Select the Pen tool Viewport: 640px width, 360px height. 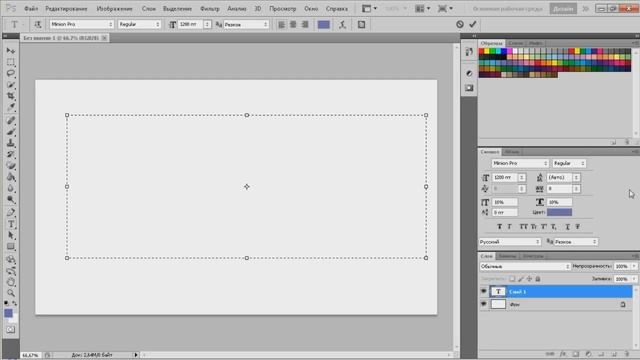coord(11,212)
